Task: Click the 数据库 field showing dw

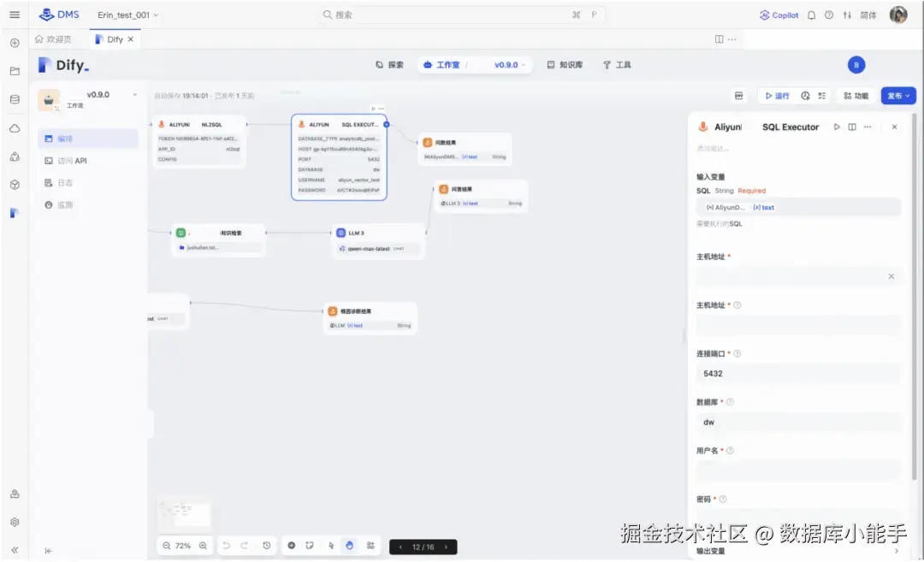Action: (798, 423)
